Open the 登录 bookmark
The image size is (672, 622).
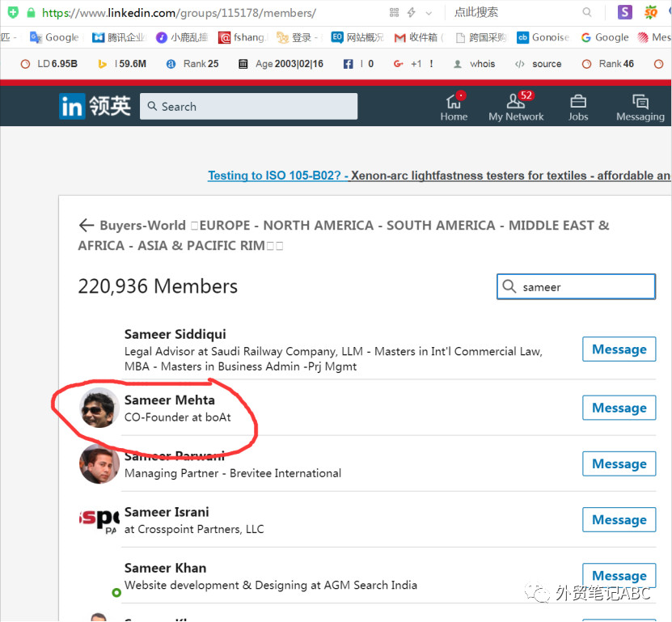(x=297, y=38)
